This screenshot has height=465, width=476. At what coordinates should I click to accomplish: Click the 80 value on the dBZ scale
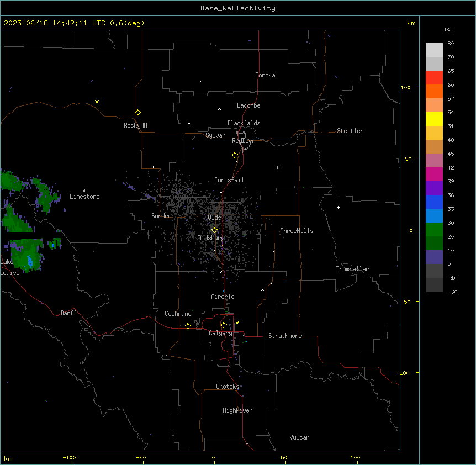pyautogui.click(x=451, y=44)
